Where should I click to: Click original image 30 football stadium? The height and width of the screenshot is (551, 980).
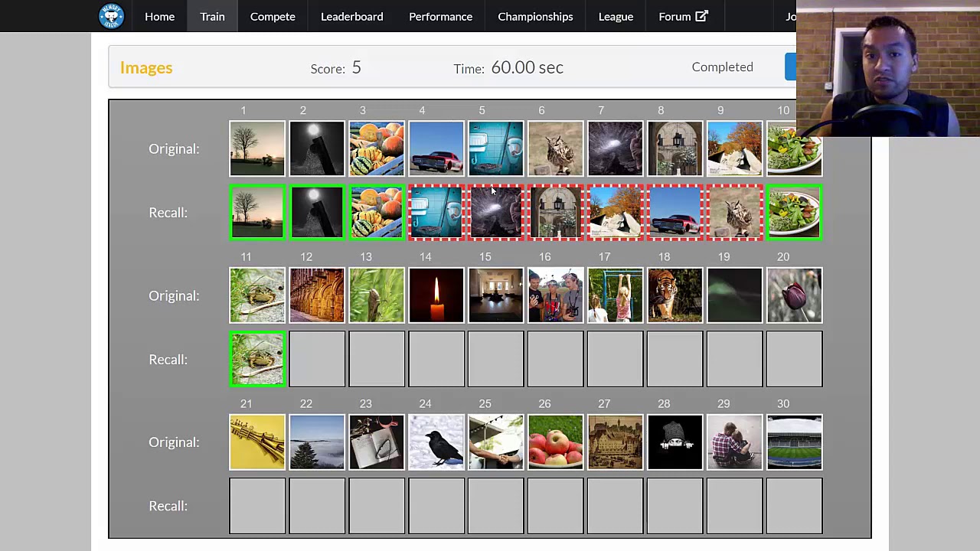point(795,442)
